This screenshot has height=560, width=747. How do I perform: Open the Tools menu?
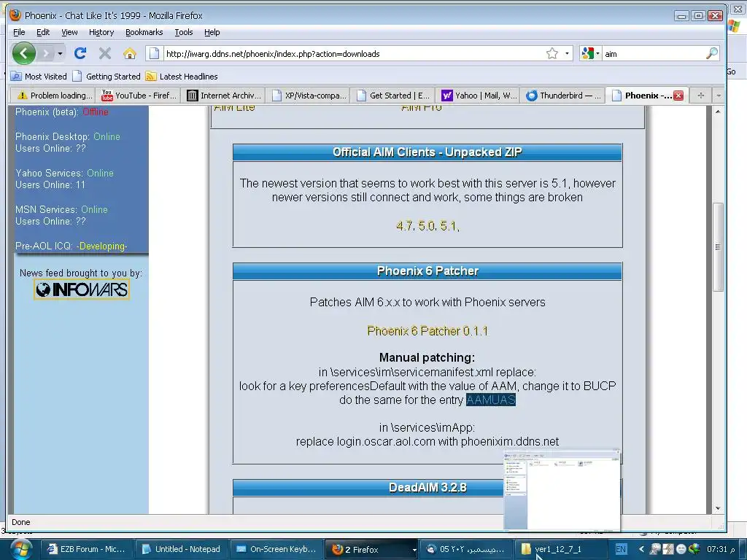click(x=184, y=32)
